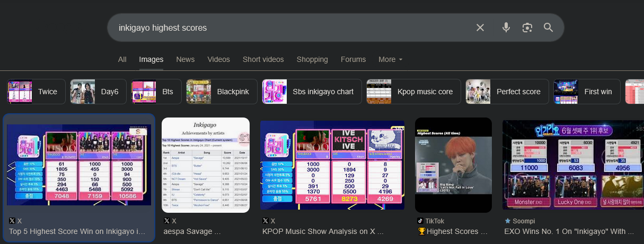Image resolution: width=644 pixels, height=244 pixels.
Task: Filter images by the Day6 chip
Action: [x=98, y=92]
